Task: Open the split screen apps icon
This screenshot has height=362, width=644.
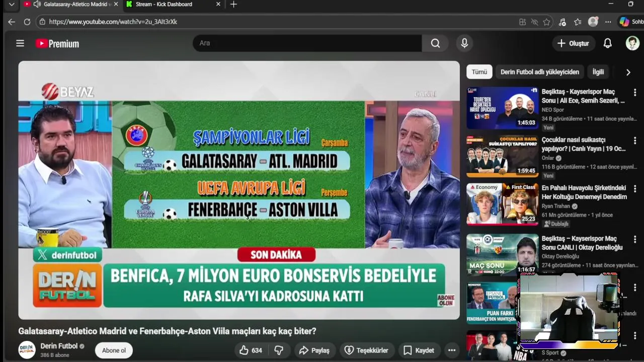Action: [x=523, y=22]
